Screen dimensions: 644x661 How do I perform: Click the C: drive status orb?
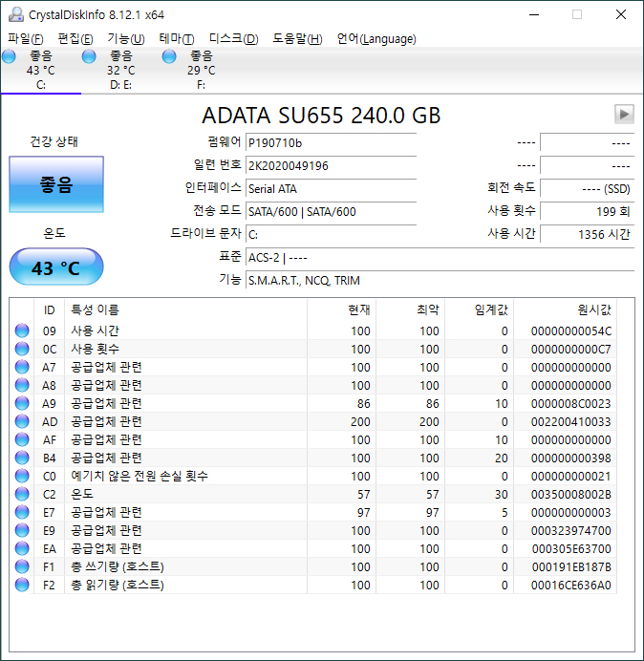[x=9, y=56]
